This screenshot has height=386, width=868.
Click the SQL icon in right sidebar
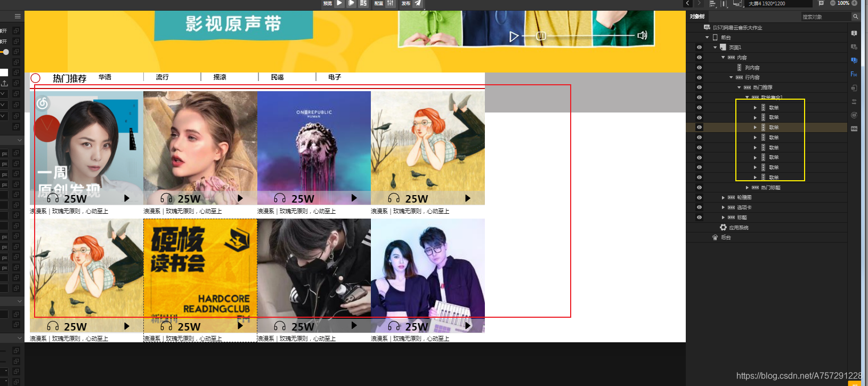click(854, 128)
